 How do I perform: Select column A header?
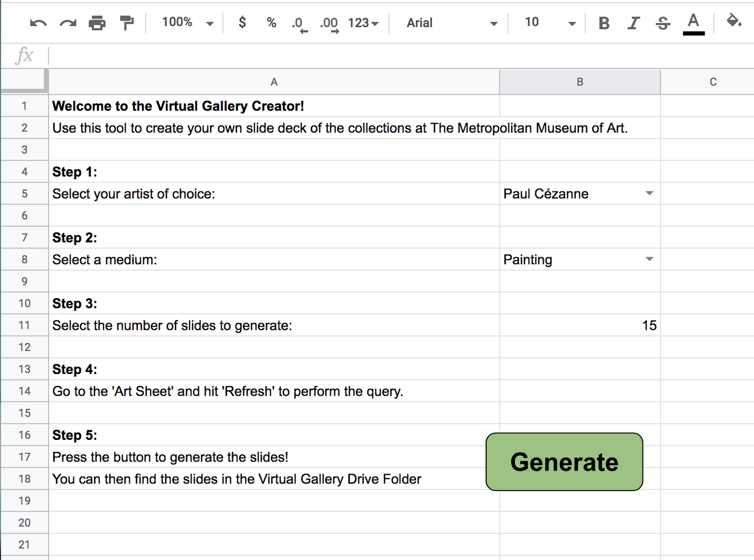point(274,82)
